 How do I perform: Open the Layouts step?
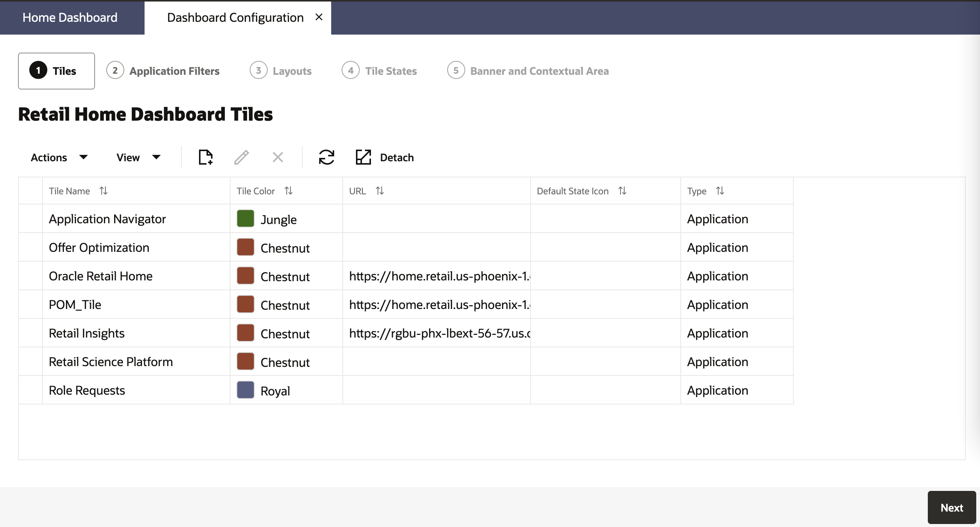(281, 71)
